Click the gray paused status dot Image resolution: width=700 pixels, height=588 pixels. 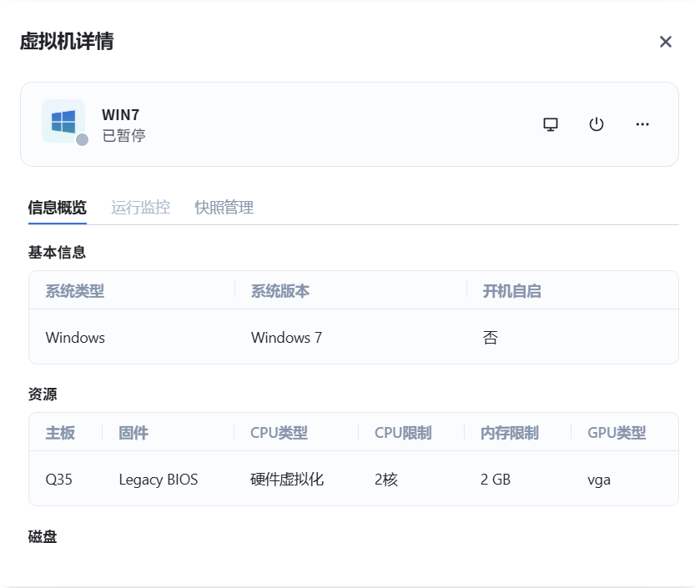pyautogui.click(x=82, y=140)
